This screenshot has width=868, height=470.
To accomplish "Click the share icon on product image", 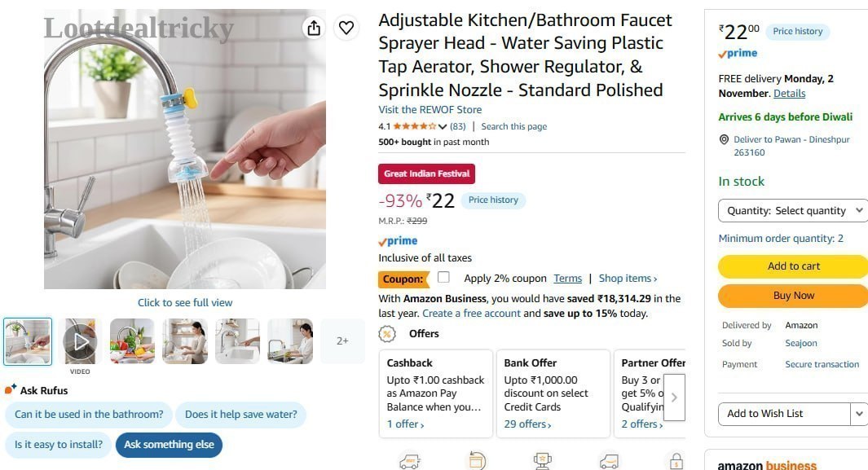I will pyautogui.click(x=314, y=28).
